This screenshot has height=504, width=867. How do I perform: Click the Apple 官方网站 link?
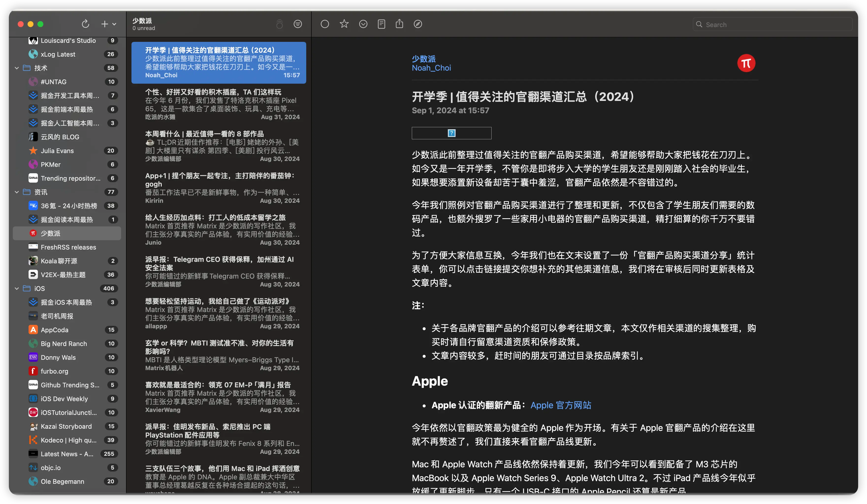click(x=561, y=405)
